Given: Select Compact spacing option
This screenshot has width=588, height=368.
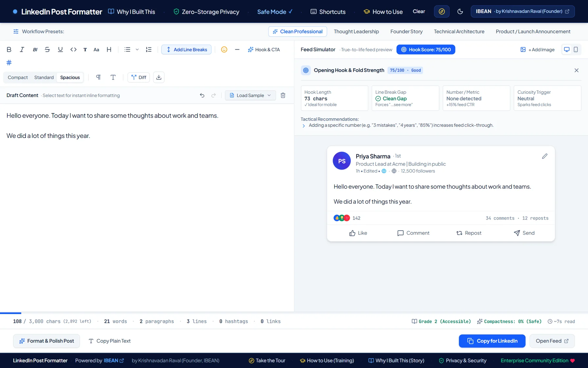Looking at the screenshot, I should pos(18,77).
